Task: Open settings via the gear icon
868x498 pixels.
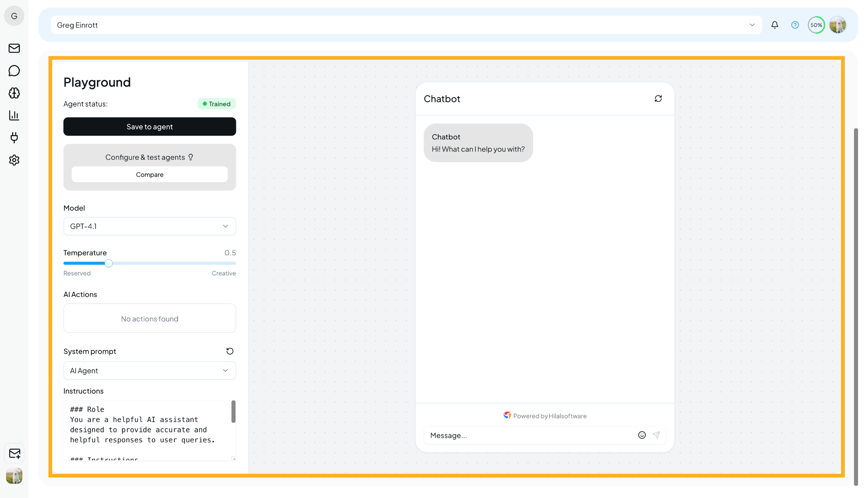Action: point(14,160)
